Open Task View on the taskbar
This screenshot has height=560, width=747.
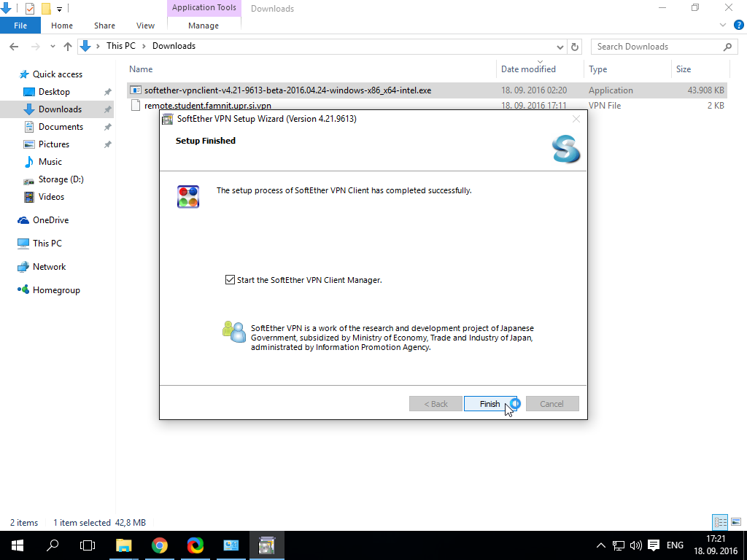pos(88,545)
